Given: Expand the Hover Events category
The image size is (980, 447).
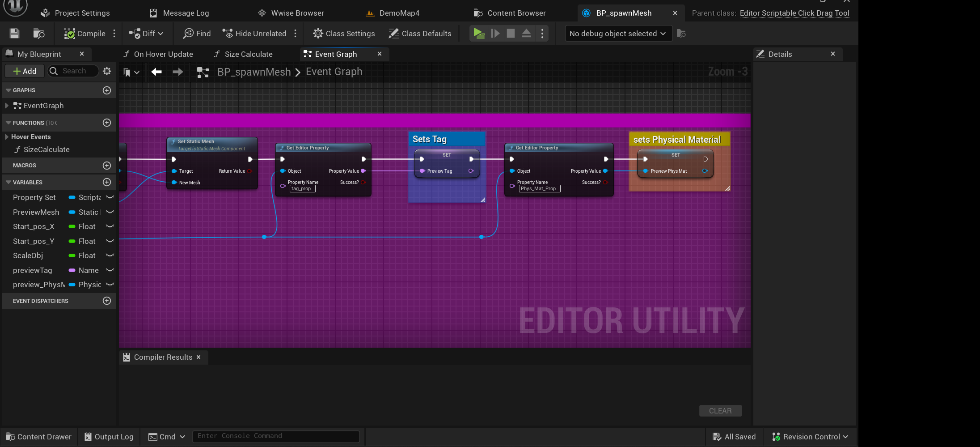Looking at the screenshot, I should [x=6, y=137].
